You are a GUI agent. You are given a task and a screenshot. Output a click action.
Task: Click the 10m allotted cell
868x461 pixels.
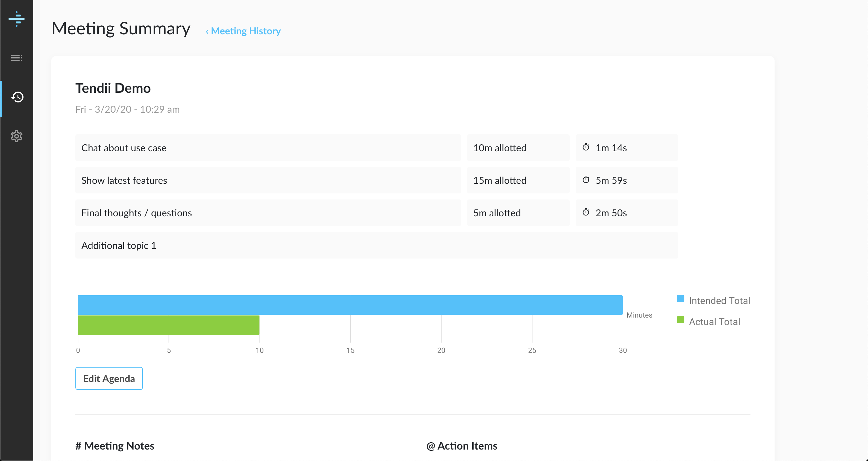pos(518,148)
